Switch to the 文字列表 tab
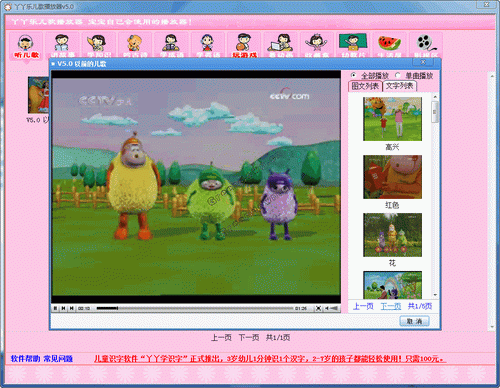 pos(400,86)
